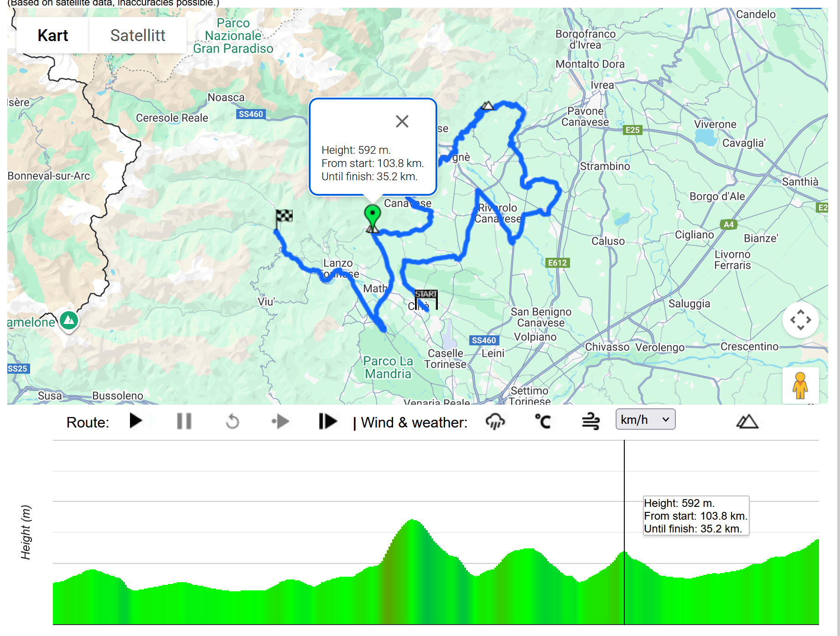
Task: Open the km/h units dropdown
Action: pyautogui.click(x=645, y=420)
